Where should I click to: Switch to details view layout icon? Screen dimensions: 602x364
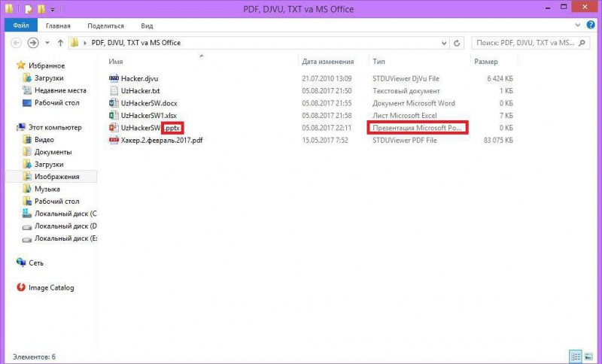point(576,356)
